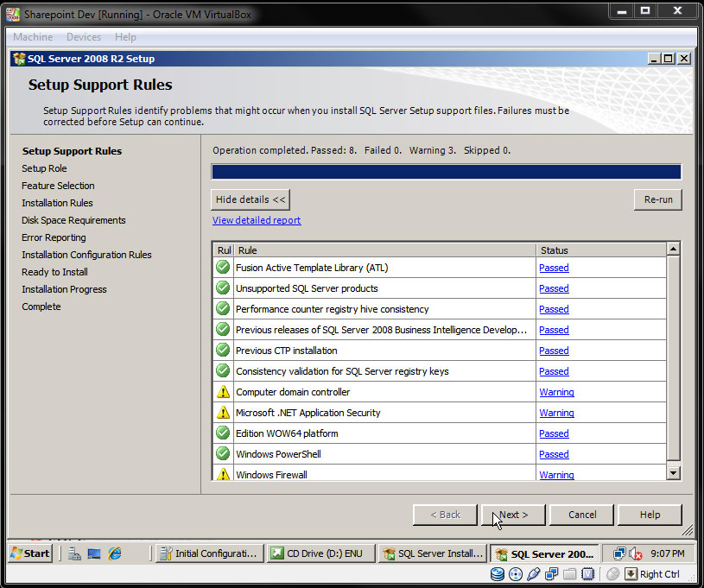This screenshot has height=588, width=704.
Task: Click the VirtualBox mouse integration status icon
Action: tap(612, 573)
